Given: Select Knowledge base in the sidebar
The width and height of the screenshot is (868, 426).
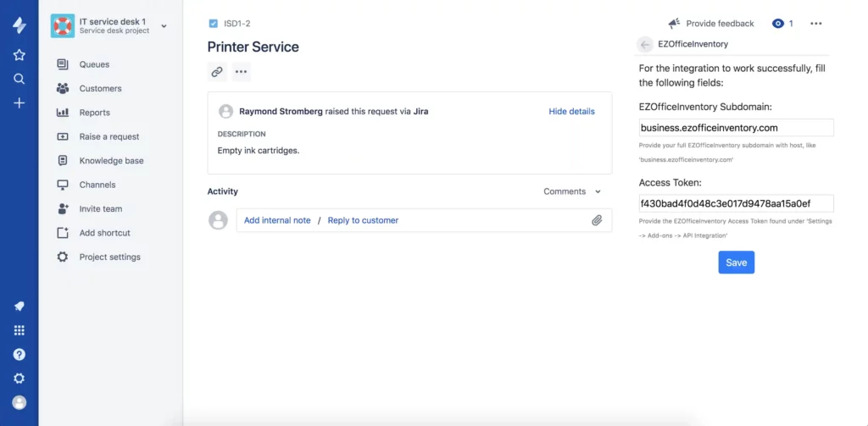Looking at the screenshot, I should [111, 161].
